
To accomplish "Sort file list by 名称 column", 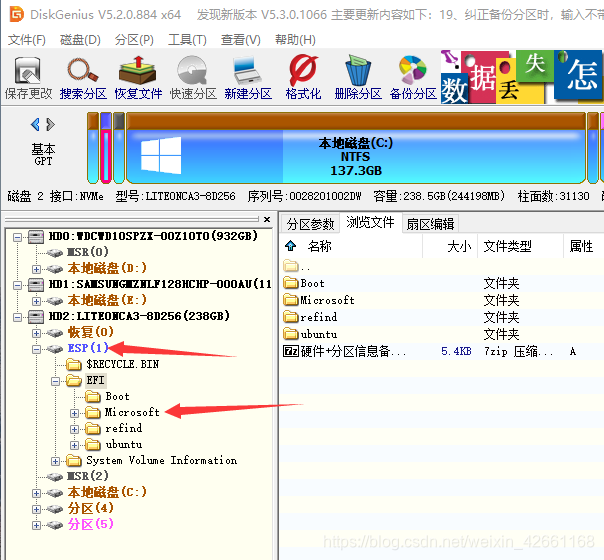I will [320, 246].
